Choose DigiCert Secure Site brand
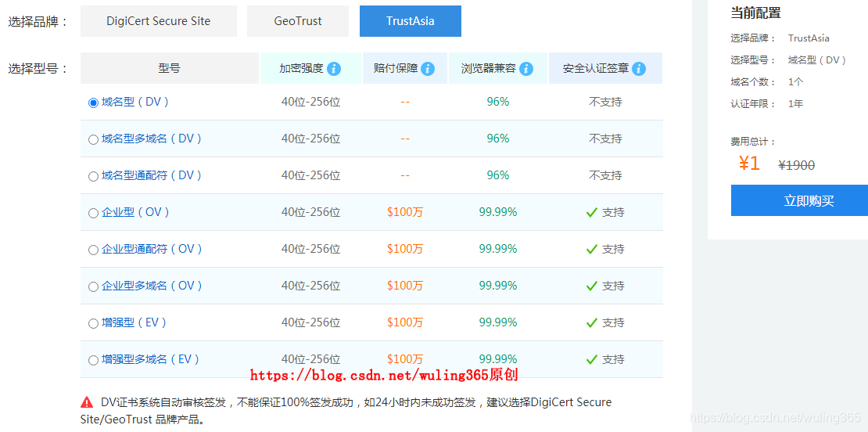This screenshot has width=868, height=432. click(x=158, y=21)
